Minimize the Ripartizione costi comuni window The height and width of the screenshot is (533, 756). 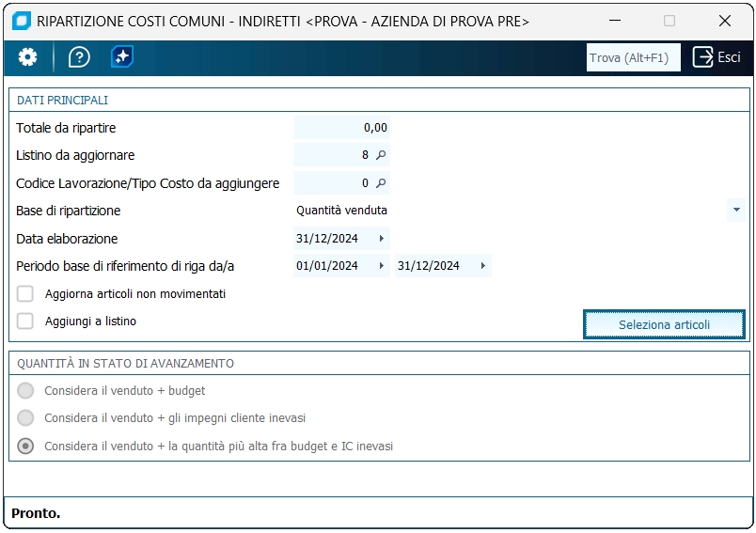tap(615, 21)
